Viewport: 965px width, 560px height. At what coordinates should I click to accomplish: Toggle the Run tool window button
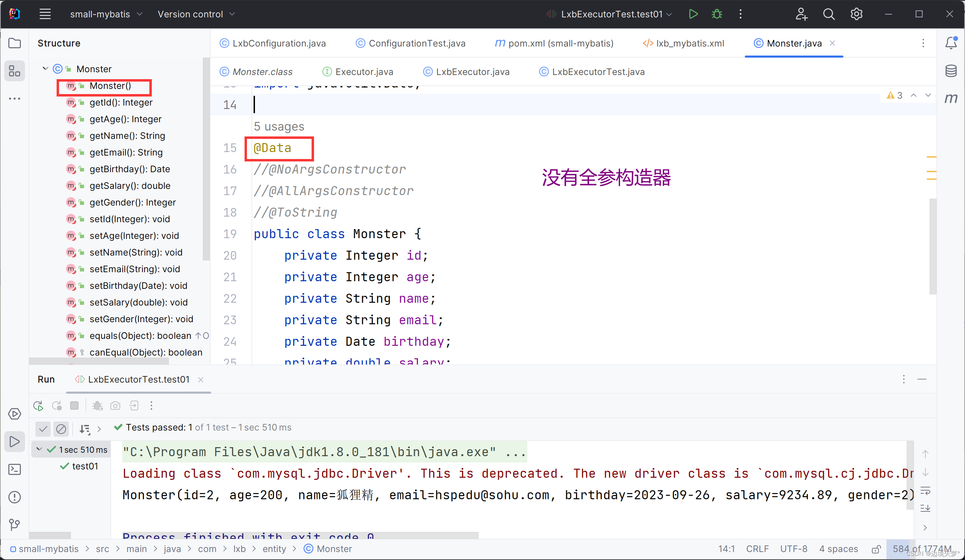15,441
